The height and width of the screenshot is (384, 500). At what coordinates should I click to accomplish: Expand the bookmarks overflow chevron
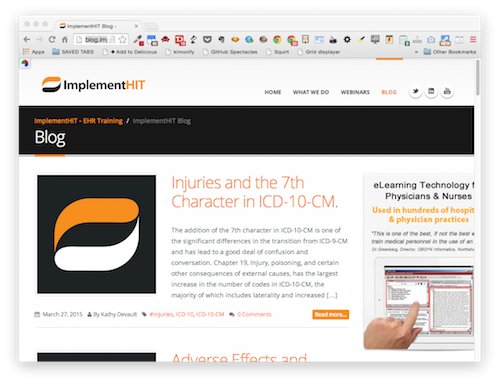[x=416, y=52]
